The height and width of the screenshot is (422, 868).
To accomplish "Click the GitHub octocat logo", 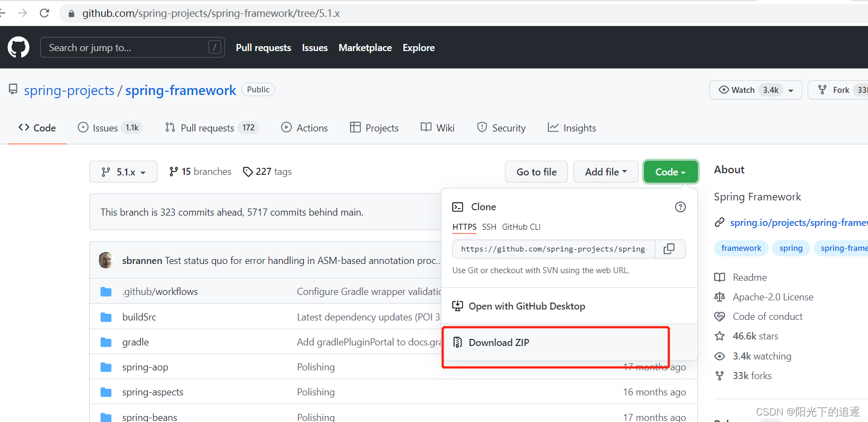I will click(x=18, y=47).
